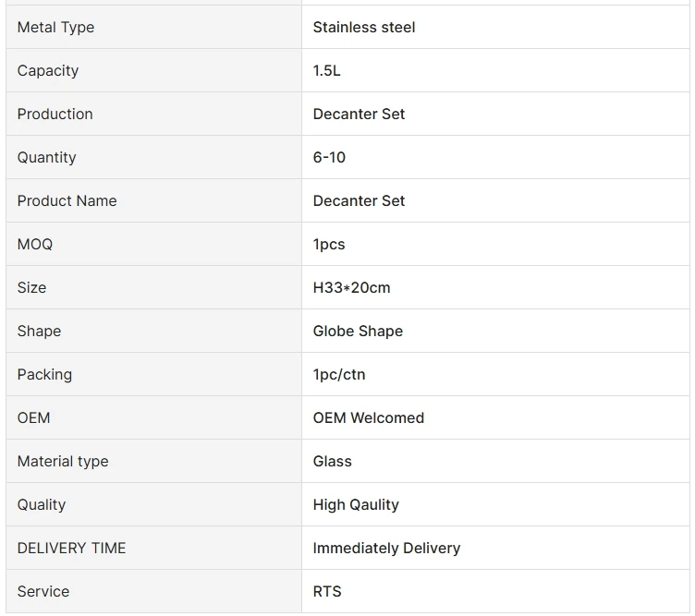Viewport: 695px width, 616px height.
Task: Select the Globe Shape value
Action: click(358, 332)
